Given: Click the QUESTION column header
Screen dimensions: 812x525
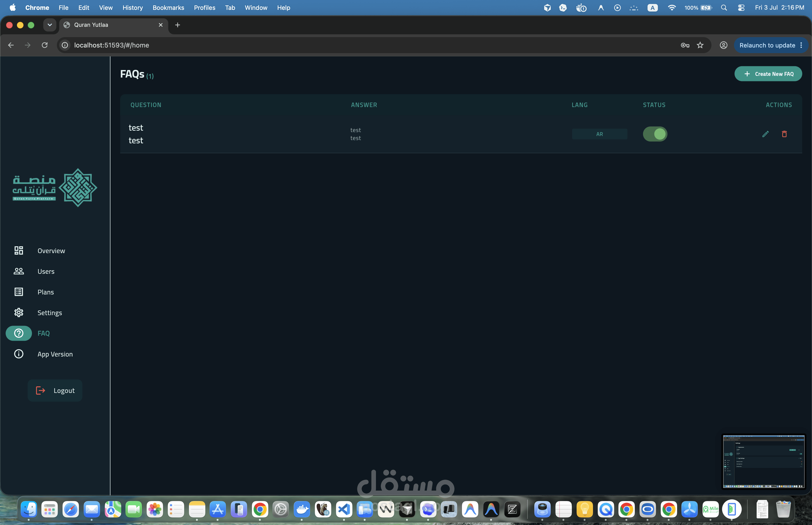Looking at the screenshot, I should click(146, 105).
